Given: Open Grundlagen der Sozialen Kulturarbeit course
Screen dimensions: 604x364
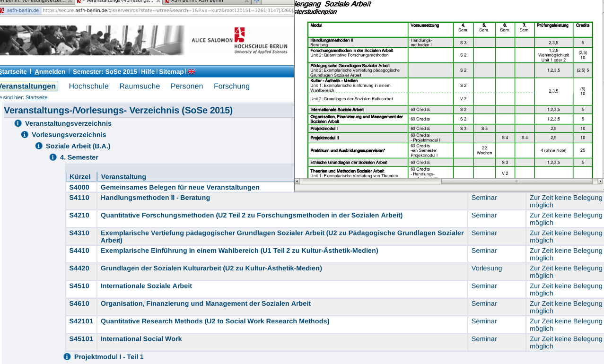Looking at the screenshot, I should pos(211,268).
